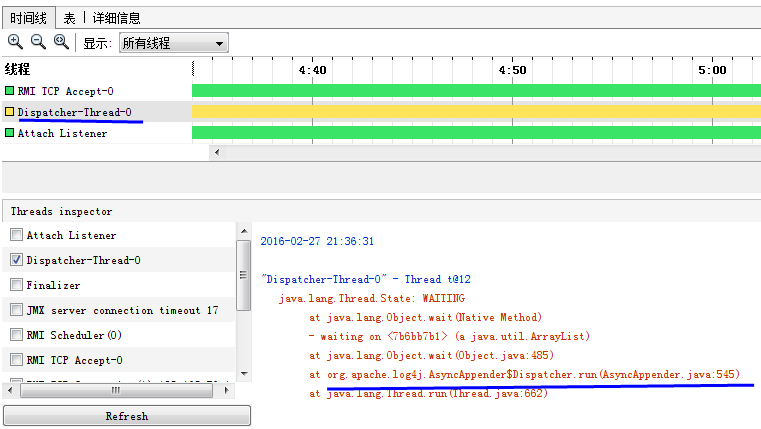The height and width of the screenshot is (429, 761).
Task: Click the yellow timeline bar of Dispatcher-Thread-0
Action: 477,112
